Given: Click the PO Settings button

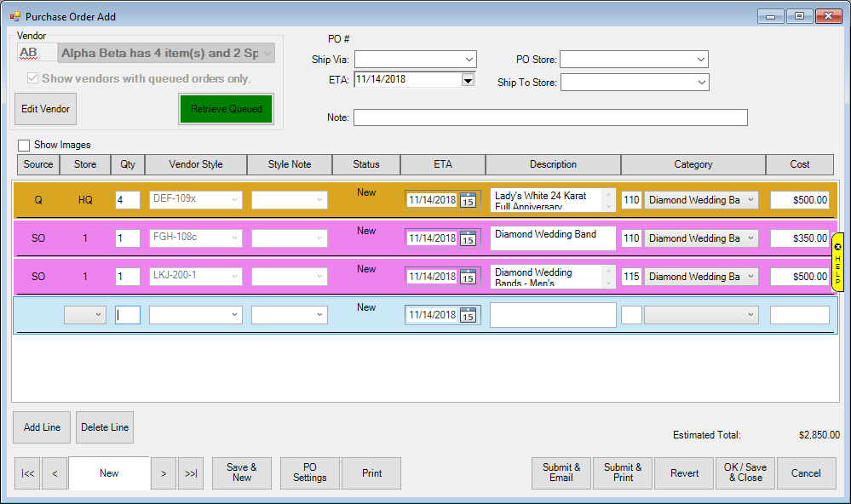Looking at the screenshot, I should pos(310,472).
